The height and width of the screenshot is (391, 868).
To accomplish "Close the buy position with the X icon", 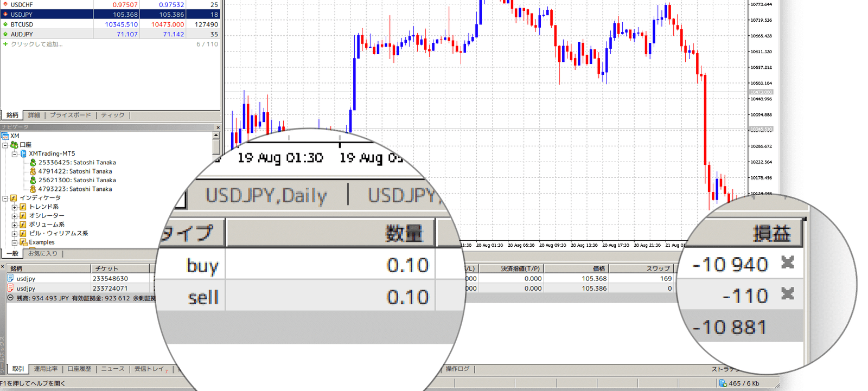I will 788,262.
